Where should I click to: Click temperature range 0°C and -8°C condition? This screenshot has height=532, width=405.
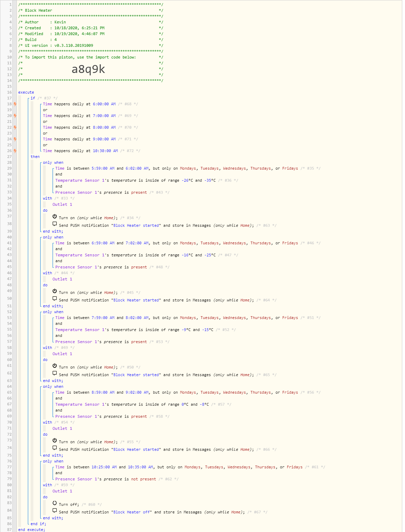point(143,404)
